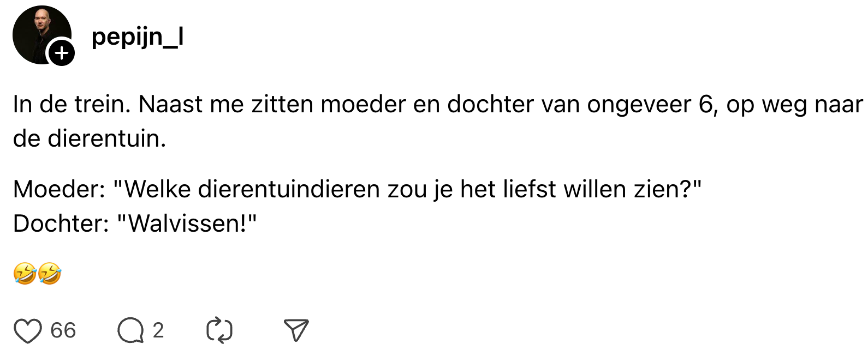This screenshot has width=868, height=350.
Task: Open the pepijn_l username link
Action: (137, 37)
